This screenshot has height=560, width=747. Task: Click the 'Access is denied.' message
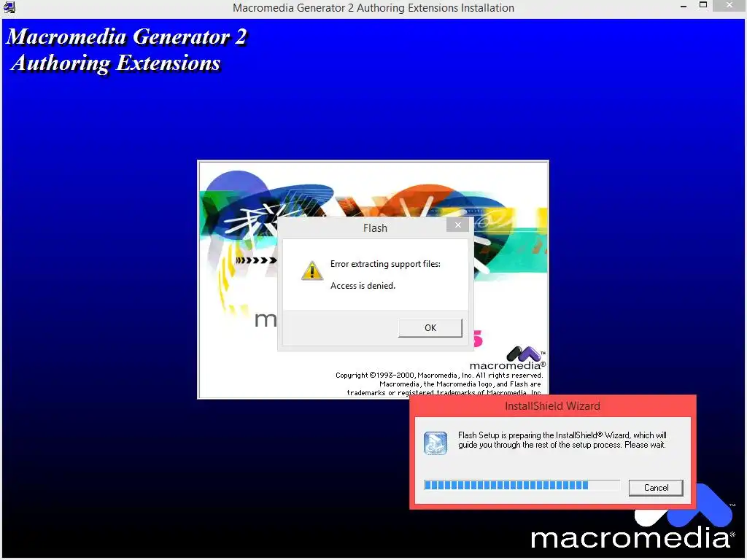(363, 286)
